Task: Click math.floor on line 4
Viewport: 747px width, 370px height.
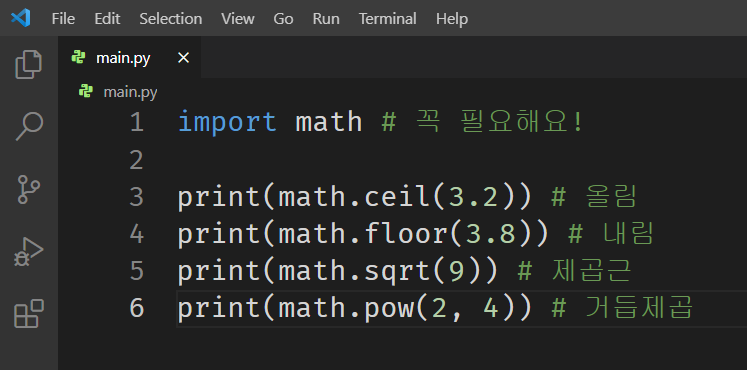Action: click(x=363, y=234)
